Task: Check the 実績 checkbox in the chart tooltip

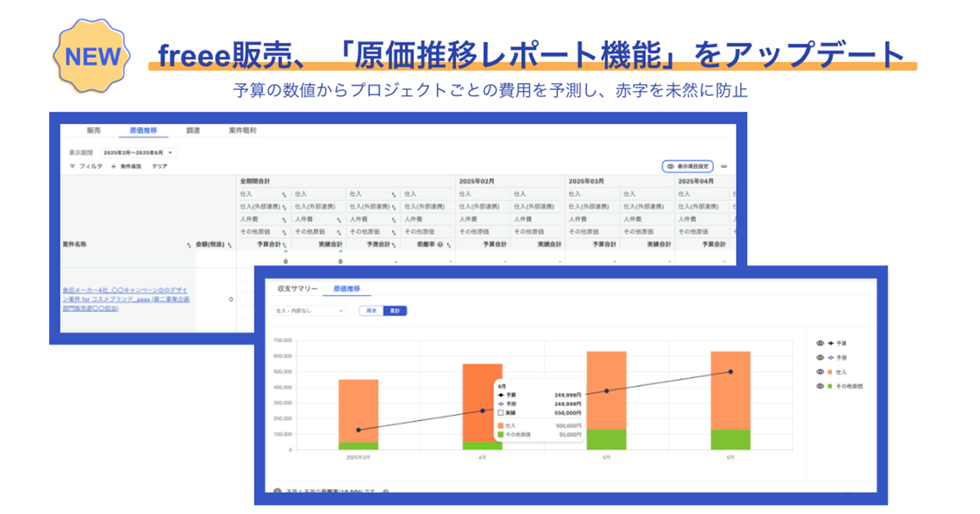Action: click(500, 413)
